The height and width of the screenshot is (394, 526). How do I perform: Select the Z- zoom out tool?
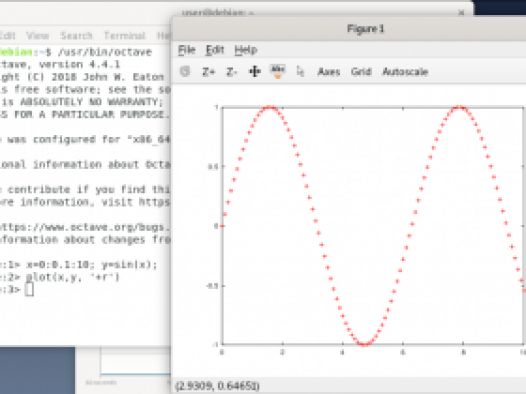click(231, 72)
